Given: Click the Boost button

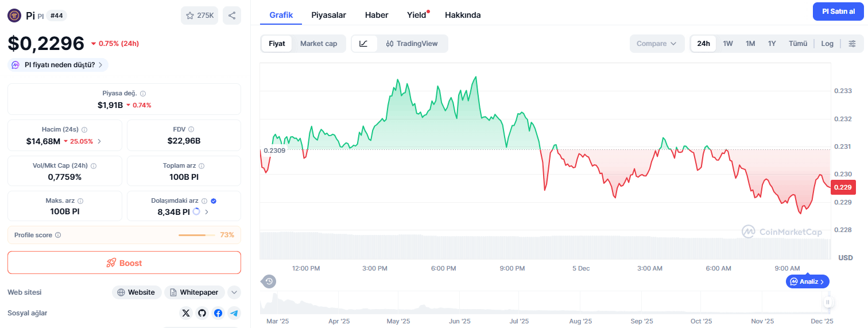Looking at the screenshot, I should (x=124, y=263).
